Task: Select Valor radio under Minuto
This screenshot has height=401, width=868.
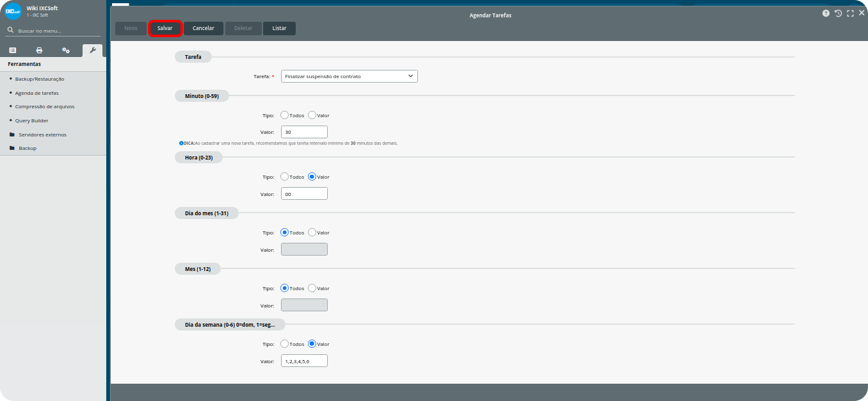Action: point(312,115)
